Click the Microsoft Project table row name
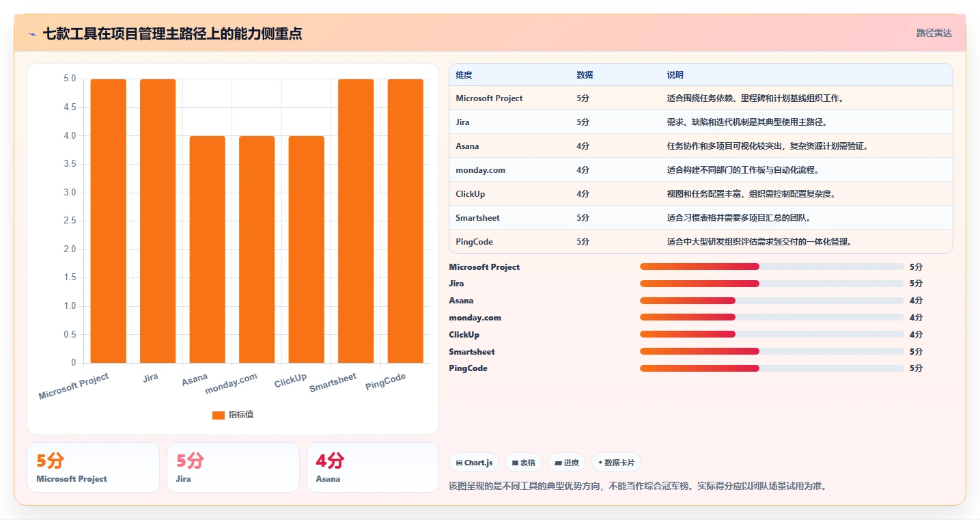 (x=489, y=98)
